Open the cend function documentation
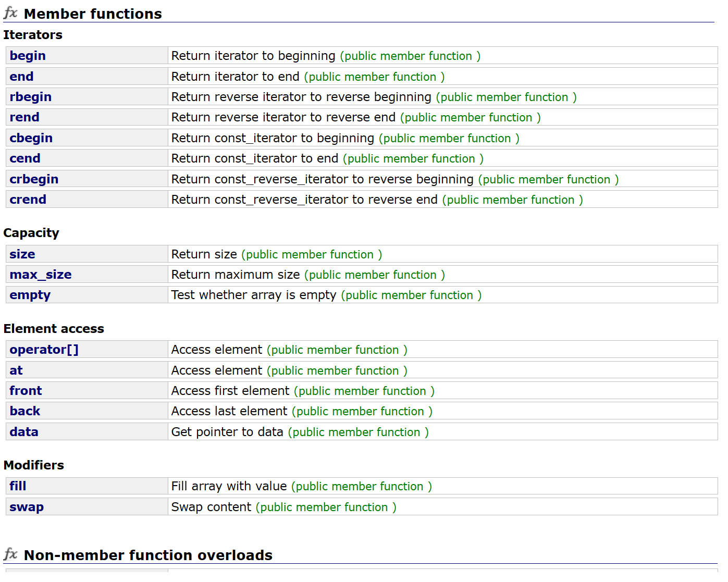728x582 pixels. 24,158
